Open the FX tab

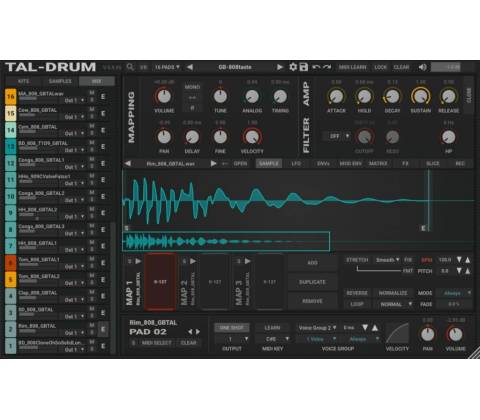click(405, 164)
